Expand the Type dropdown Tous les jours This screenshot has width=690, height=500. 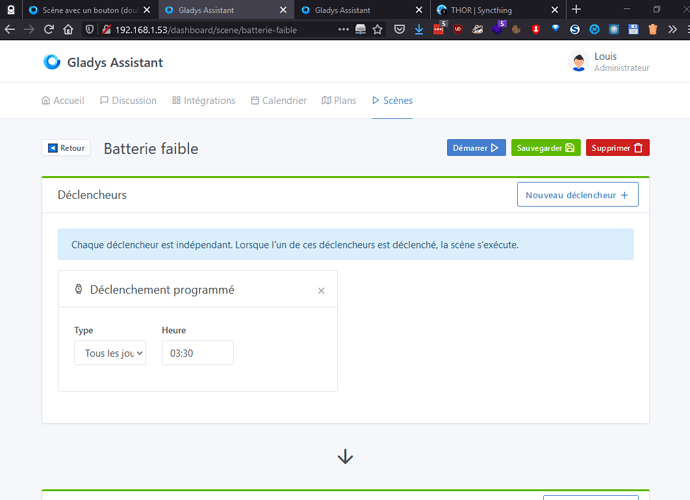click(x=110, y=353)
